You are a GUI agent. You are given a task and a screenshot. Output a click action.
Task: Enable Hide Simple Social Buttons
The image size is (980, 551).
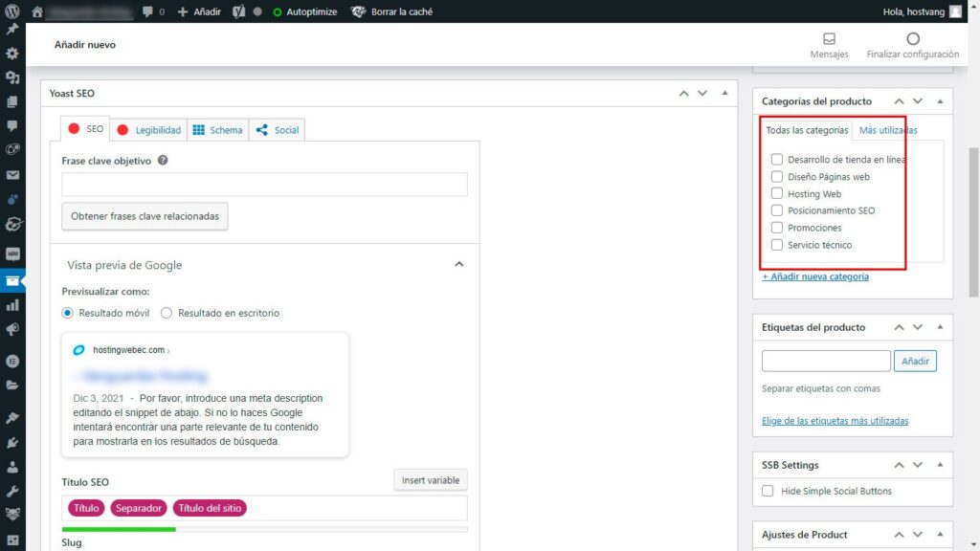point(768,491)
